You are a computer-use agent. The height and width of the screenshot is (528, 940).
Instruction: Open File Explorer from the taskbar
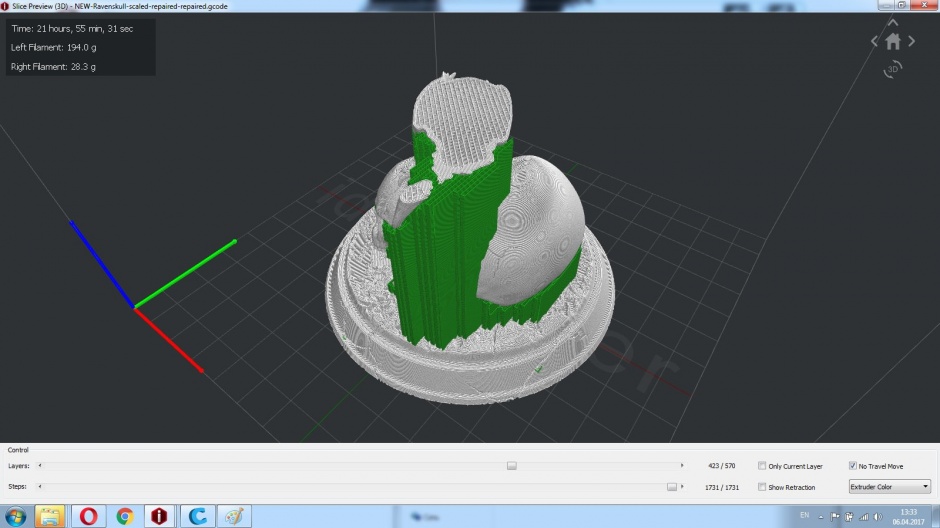50,516
